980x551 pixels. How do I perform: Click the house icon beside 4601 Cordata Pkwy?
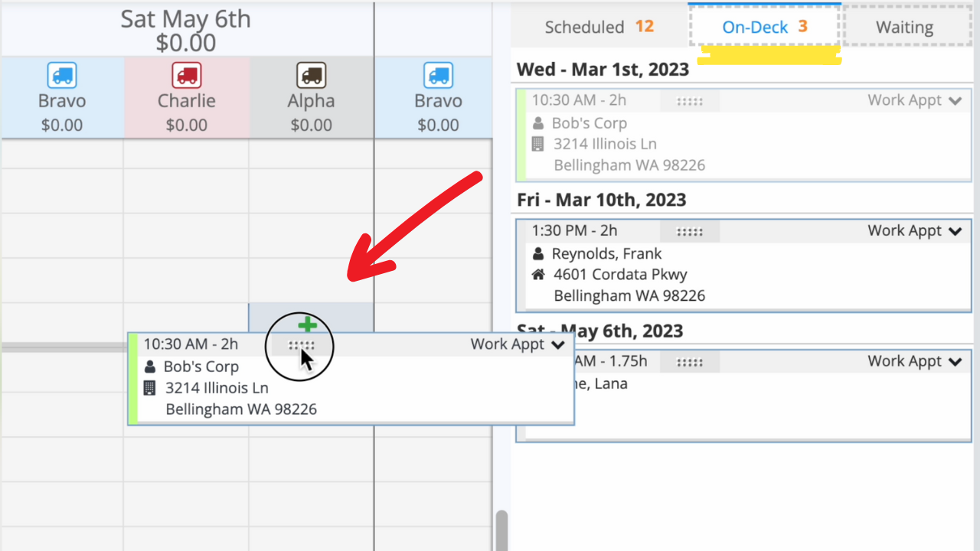click(538, 274)
